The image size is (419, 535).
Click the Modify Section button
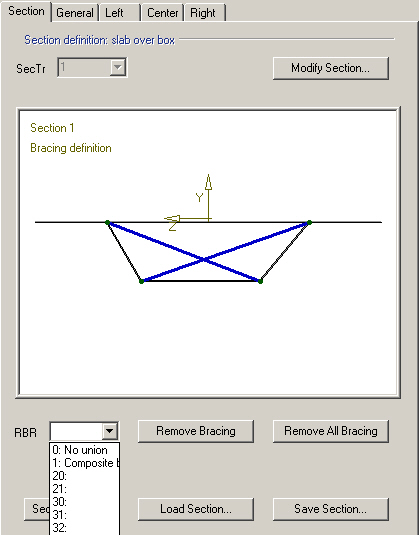tap(331, 68)
